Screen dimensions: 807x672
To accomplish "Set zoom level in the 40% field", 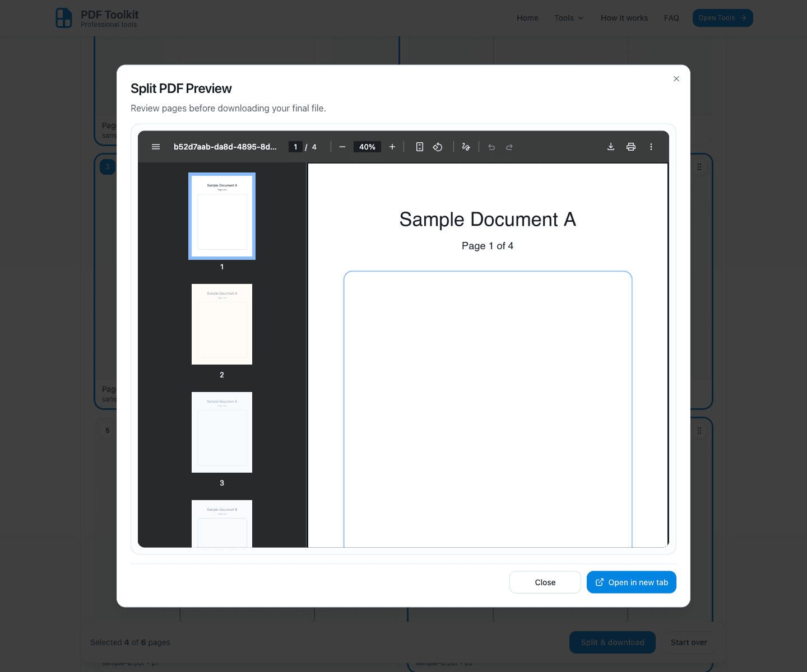I will 367,147.
